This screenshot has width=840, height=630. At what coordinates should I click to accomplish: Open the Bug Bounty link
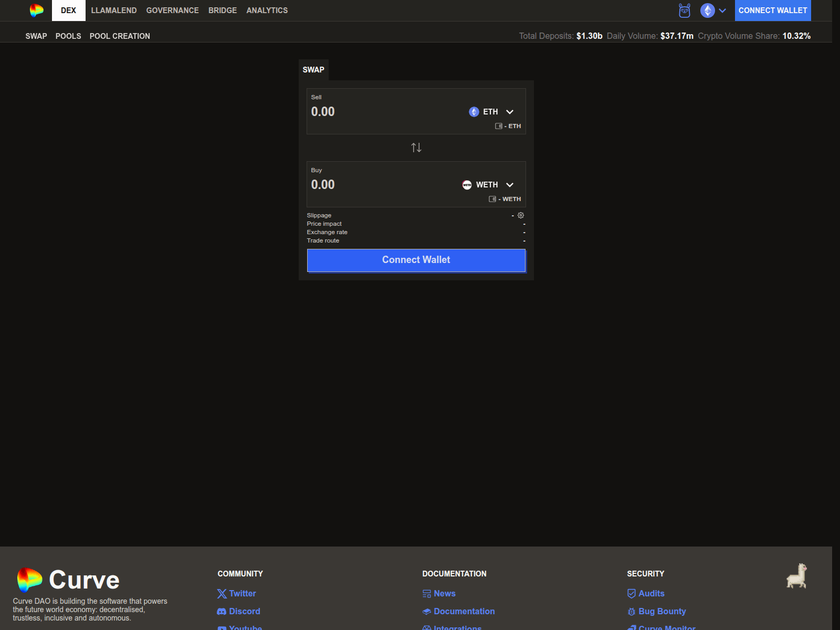[x=657, y=612]
